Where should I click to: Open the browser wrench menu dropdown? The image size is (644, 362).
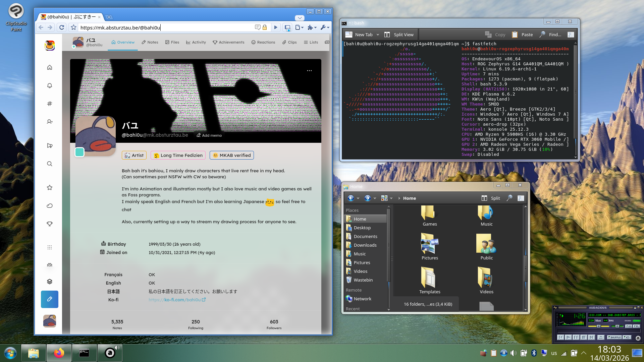point(325,27)
